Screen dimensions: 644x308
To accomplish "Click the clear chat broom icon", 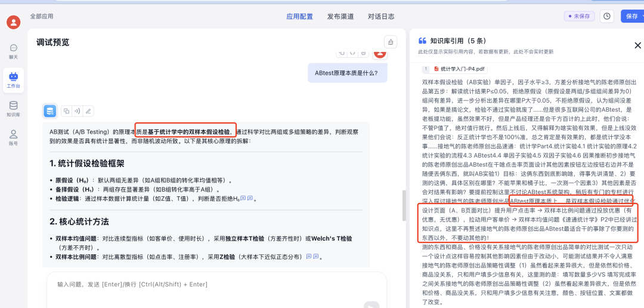I will click(390, 42).
